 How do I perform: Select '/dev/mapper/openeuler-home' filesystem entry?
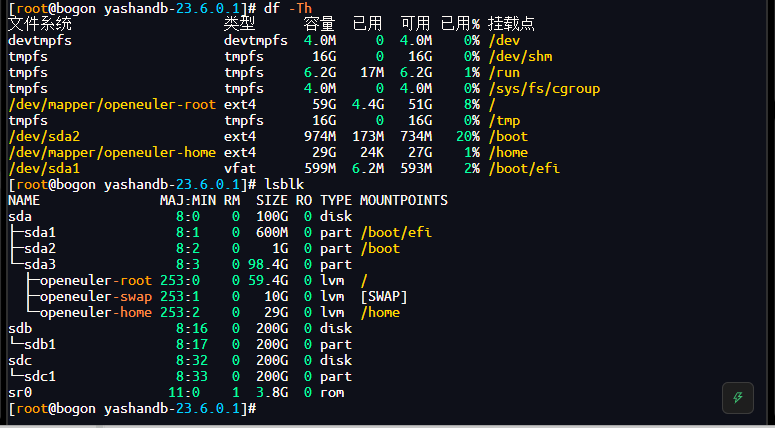112,152
